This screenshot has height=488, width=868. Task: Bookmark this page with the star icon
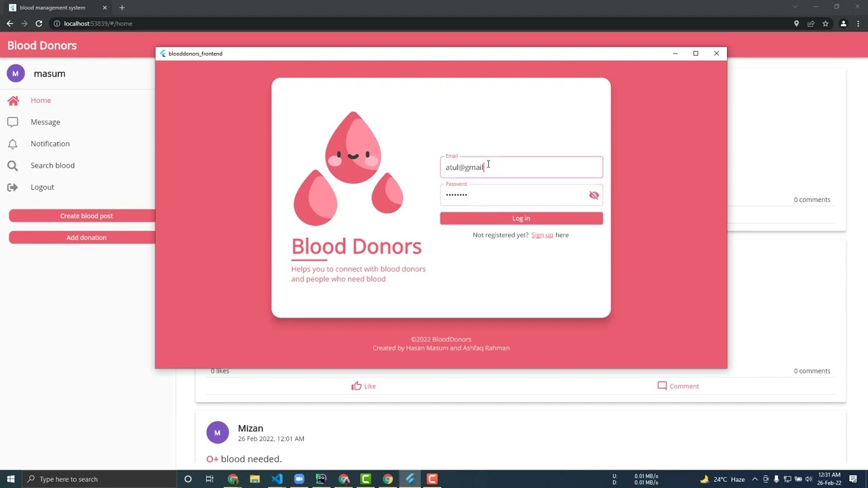click(825, 24)
